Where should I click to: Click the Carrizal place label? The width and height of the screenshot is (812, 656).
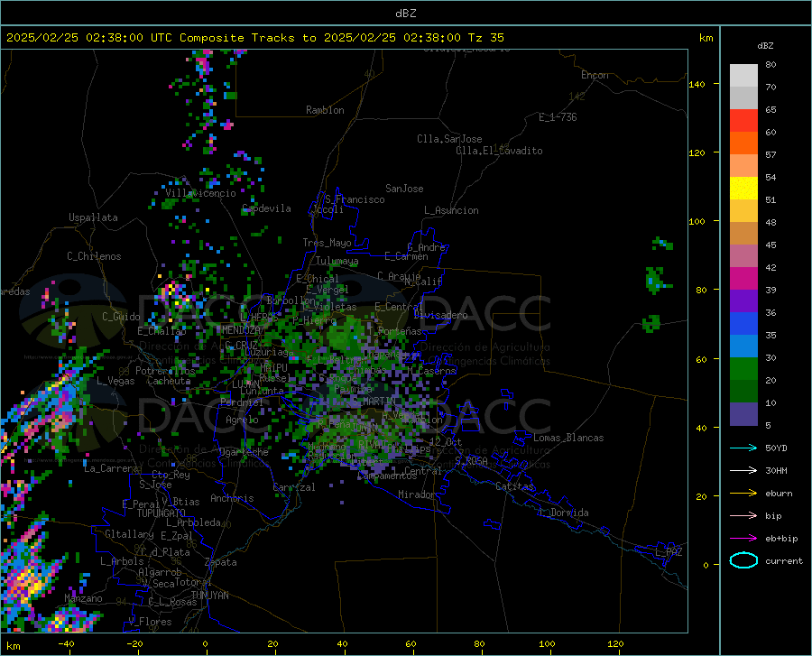click(x=293, y=487)
